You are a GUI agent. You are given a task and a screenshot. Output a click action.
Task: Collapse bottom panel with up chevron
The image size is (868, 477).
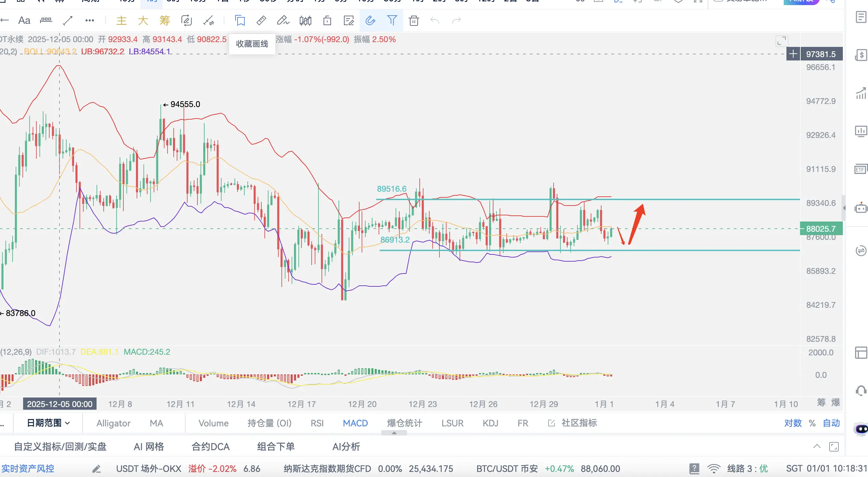click(x=817, y=446)
